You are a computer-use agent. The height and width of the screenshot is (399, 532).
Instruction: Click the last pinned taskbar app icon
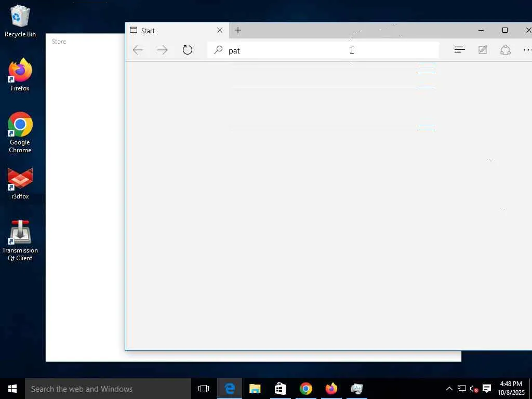click(357, 389)
